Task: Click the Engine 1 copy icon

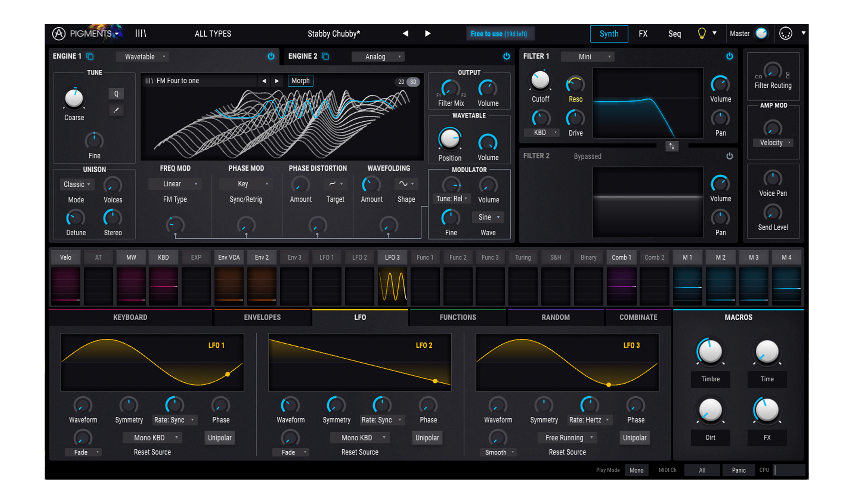Action: point(90,56)
